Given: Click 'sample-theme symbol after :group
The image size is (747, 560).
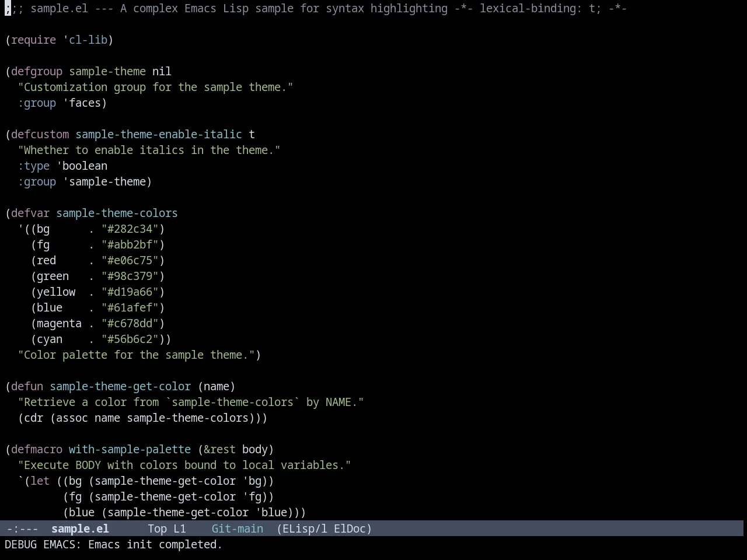Looking at the screenshot, I should [x=104, y=181].
